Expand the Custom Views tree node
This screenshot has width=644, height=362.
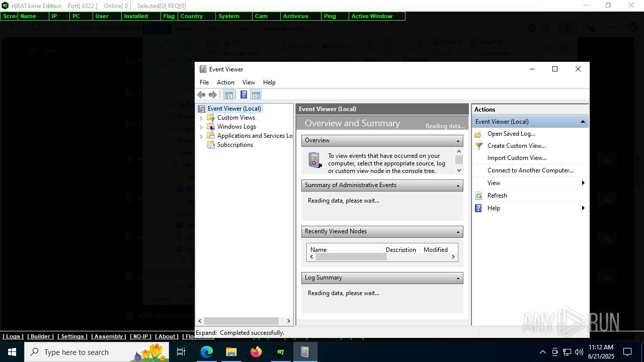tap(201, 118)
